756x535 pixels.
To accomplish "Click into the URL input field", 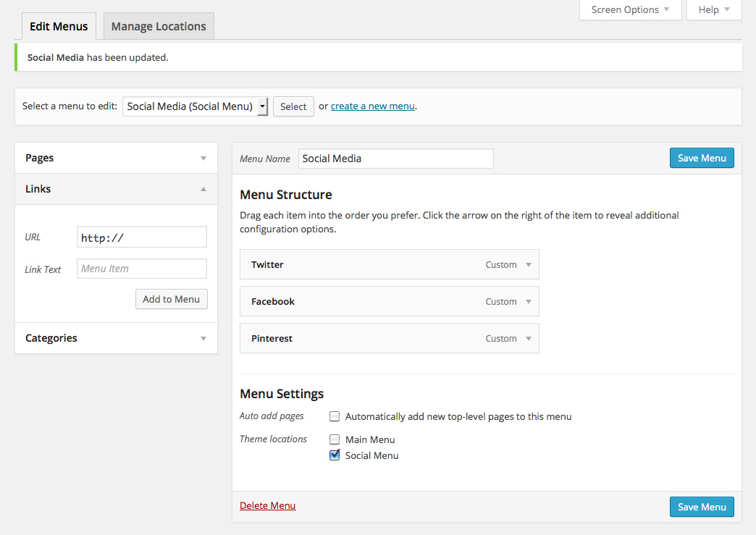I will pyautogui.click(x=141, y=237).
